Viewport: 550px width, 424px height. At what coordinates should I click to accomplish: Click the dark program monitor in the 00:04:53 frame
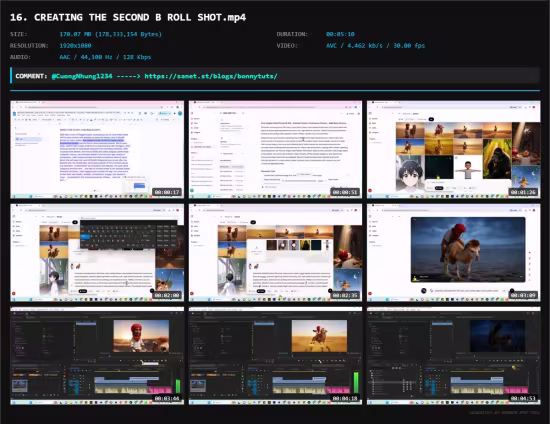(x=497, y=336)
